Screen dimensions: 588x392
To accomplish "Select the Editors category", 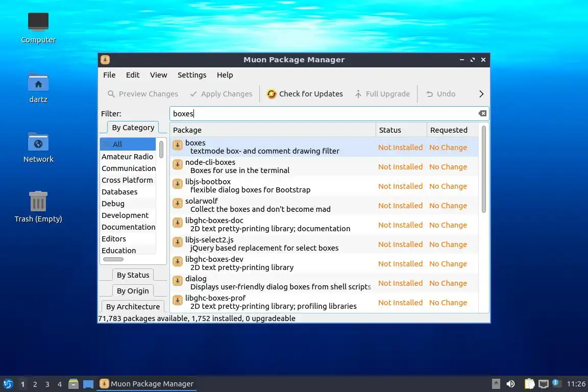I will [128, 238].
